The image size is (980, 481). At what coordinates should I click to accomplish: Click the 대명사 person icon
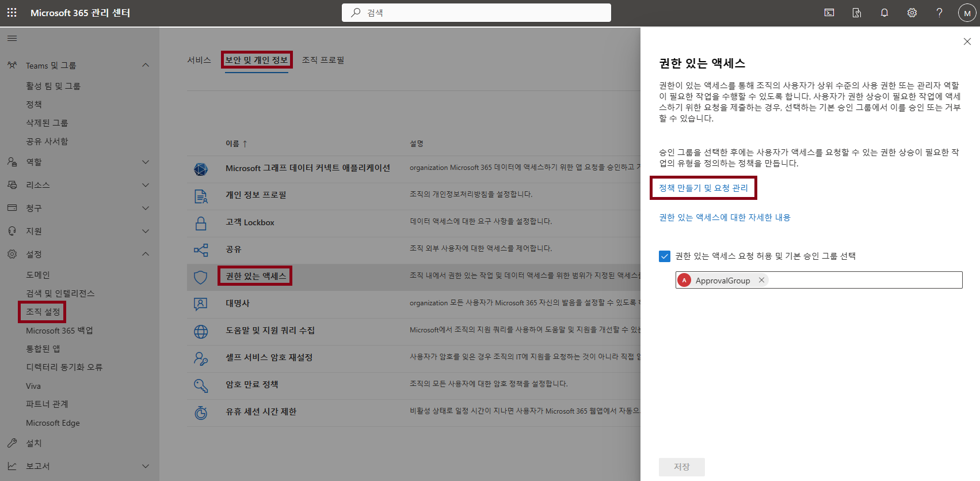pos(201,304)
